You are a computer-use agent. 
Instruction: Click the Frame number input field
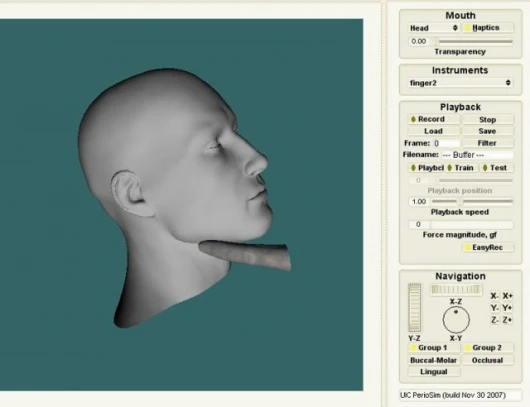[x=446, y=143]
